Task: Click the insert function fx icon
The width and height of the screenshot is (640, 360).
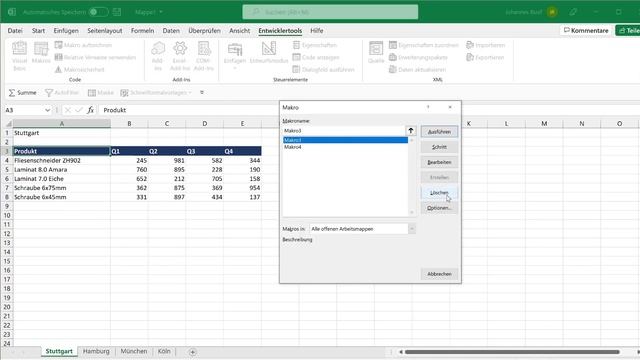Action: (90, 110)
